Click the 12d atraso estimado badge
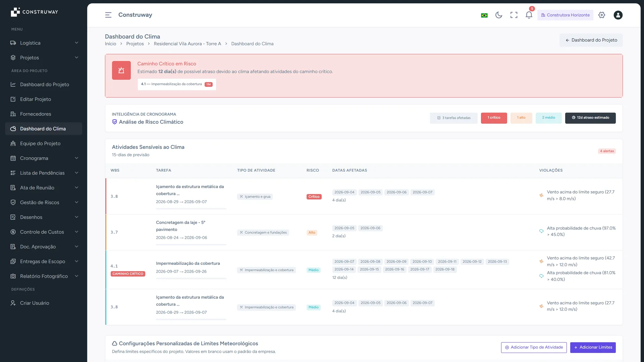The height and width of the screenshot is (362, 644). pyautogui.click(x=590, y=118)
